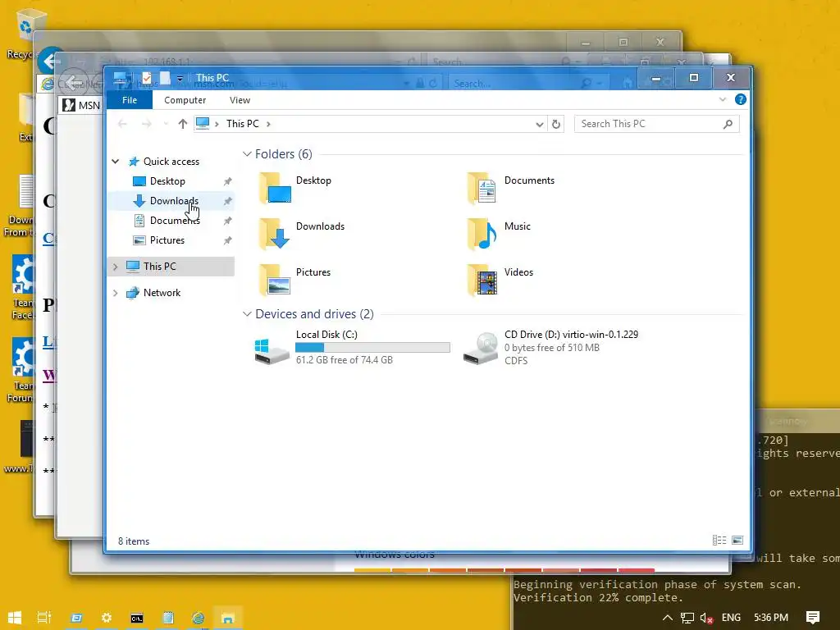Click the chevron after This PC in address bar
This screenshot has height=630, width=840.
pyautogui.click(x=268, y=124)
